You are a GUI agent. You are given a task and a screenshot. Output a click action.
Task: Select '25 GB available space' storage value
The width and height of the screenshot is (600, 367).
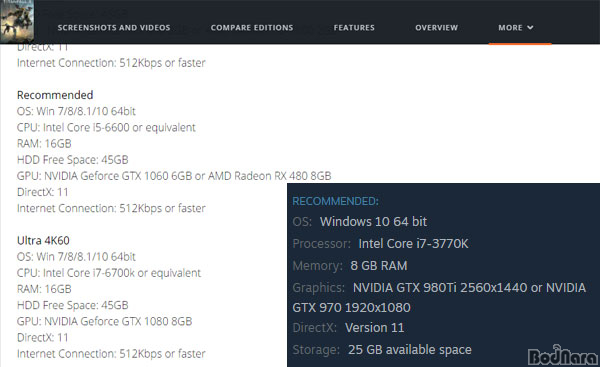(409, 350)
